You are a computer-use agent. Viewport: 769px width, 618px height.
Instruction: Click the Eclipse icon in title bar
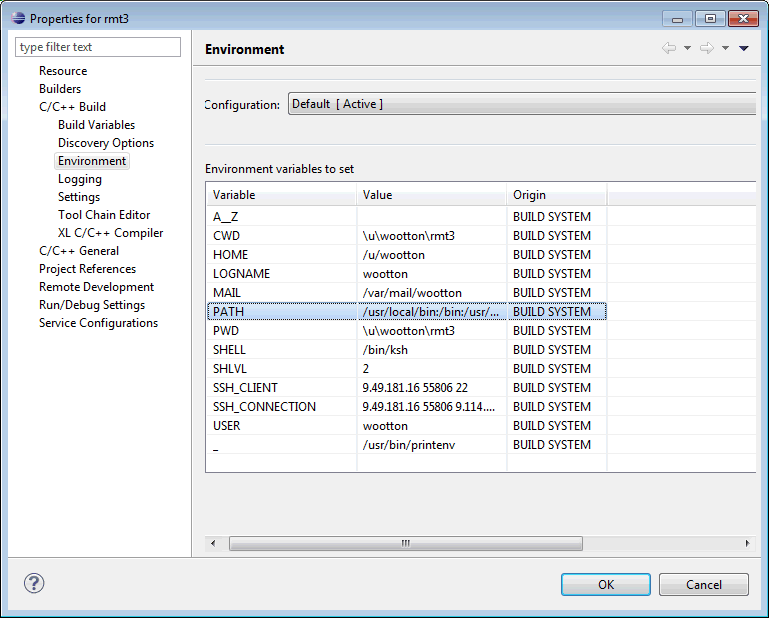(17, 18)
